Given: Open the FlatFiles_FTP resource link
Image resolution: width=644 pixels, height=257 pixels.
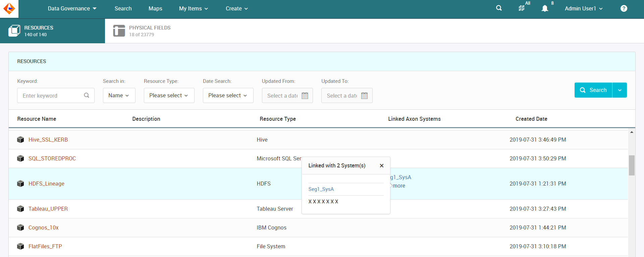Looking at the screenshot, I should [45, 246].
